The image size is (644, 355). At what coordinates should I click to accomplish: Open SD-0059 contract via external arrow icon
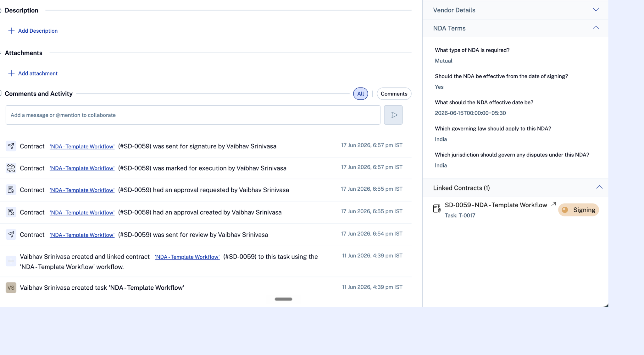[x=553, y=204]
